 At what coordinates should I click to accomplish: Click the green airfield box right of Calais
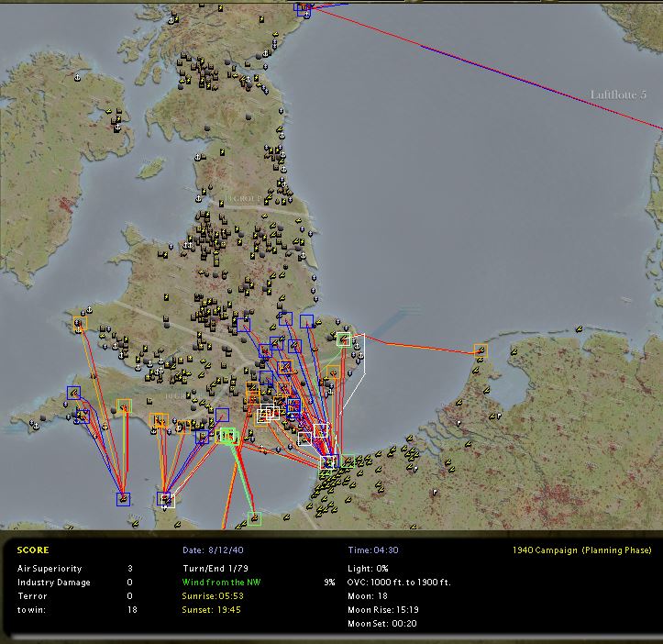pos(348,461)
